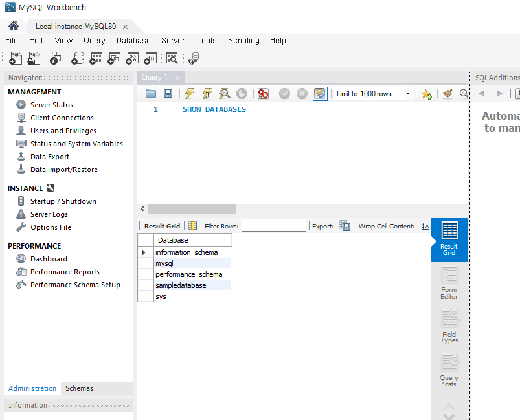Close the Local instance MySQL80 tab

[125, 27]
